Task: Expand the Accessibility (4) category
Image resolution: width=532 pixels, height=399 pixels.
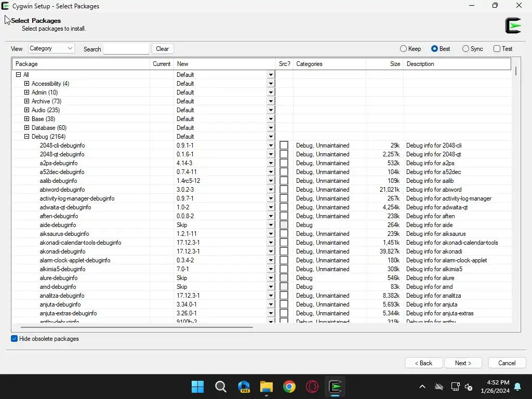Action: (27, 84)
